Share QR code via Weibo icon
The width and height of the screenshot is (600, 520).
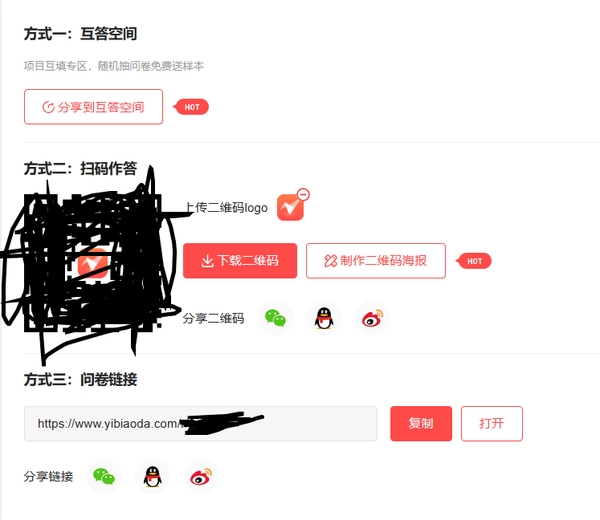[x=373, y=318]
